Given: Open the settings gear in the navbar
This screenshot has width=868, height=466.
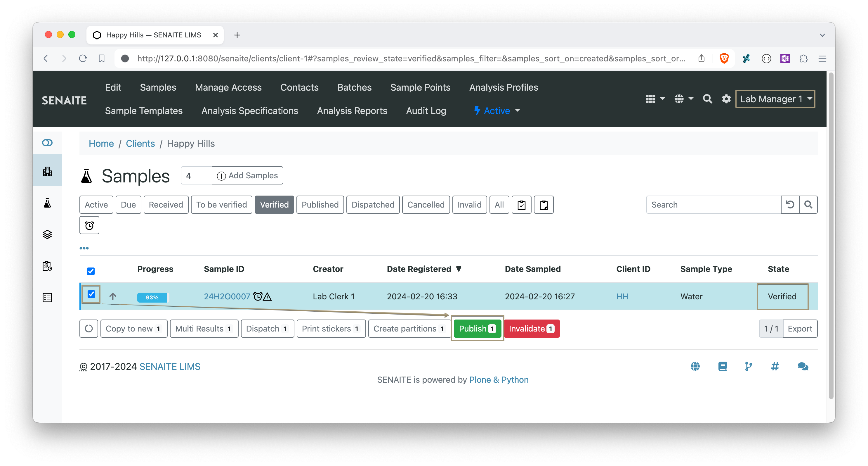Looking at the screenshot, I should pos(726,99).
